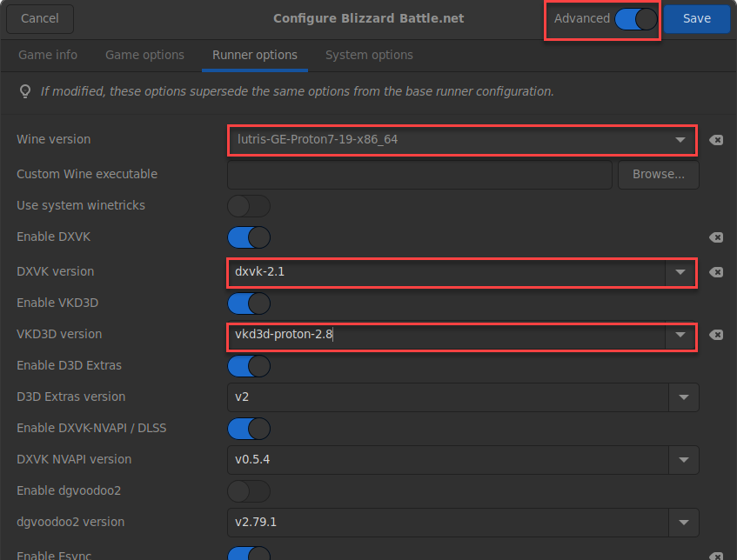737x560 pixels.
Task: Click the Use system winetricks label
Action: point(81,205)
